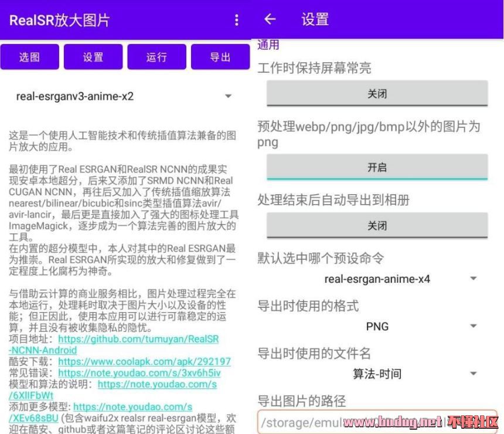504x434 pixels.
Task: Toggle auto export to album 关闭 switch
Action: (x=377, y=226)
